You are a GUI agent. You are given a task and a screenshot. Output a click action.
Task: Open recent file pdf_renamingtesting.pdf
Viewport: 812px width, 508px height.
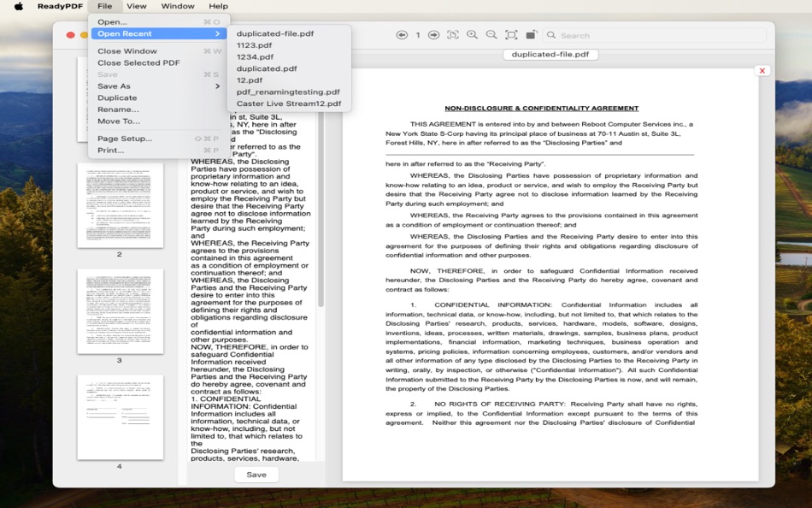click(x=289, y=92)
